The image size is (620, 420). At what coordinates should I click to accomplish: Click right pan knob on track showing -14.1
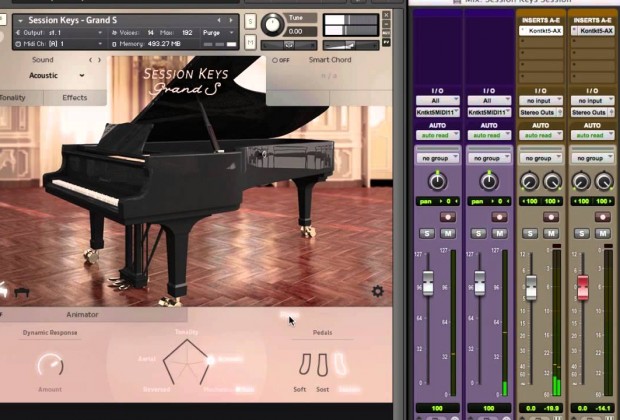tap(604, 181)
